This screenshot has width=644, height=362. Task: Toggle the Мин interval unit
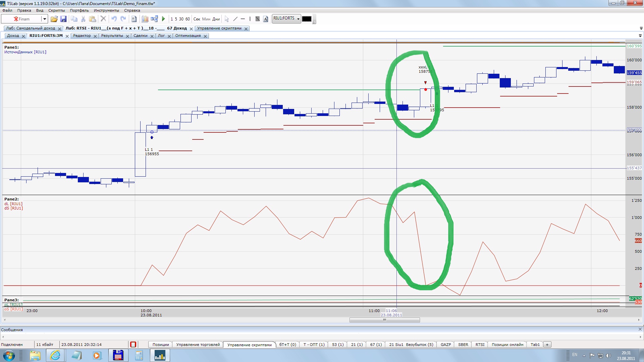coord(206,19)
